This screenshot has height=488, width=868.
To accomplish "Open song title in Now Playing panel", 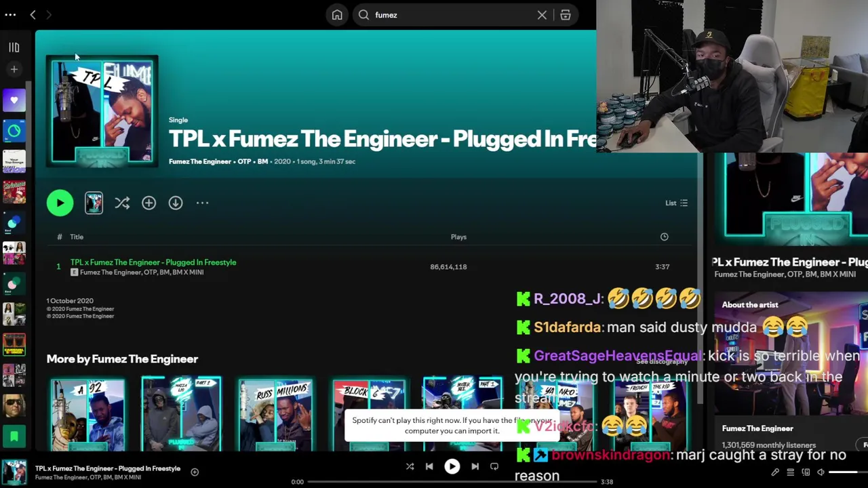I will [790, 262].
